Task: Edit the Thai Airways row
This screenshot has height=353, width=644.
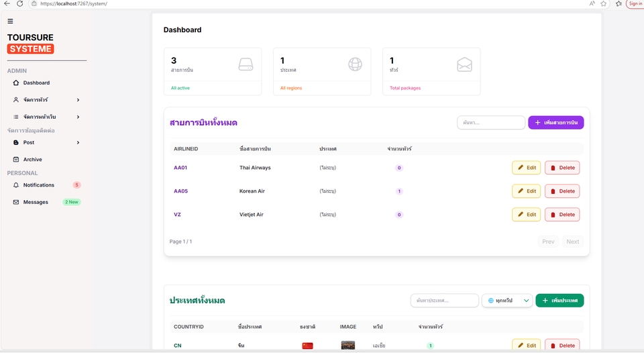Action: [526, 168]
